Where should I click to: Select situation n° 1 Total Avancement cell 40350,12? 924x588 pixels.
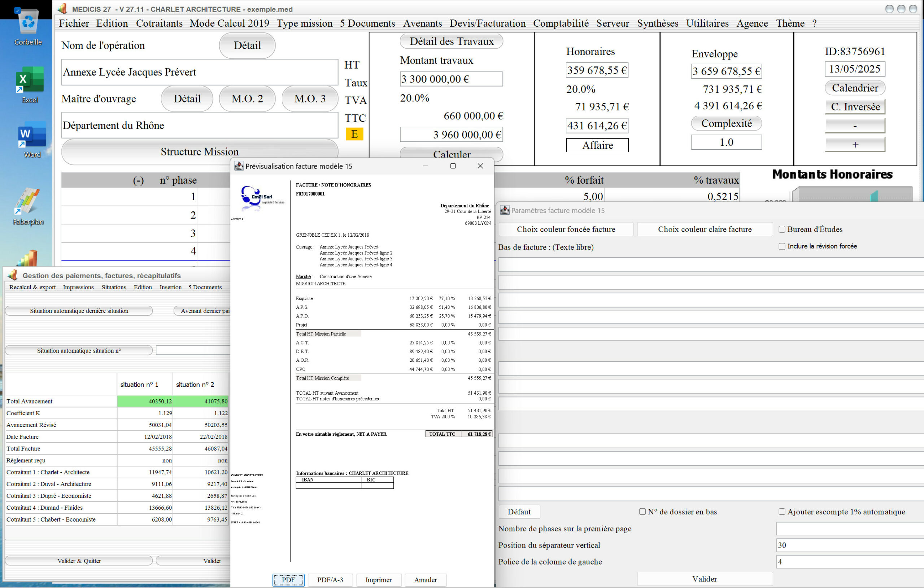pos(145,401)
